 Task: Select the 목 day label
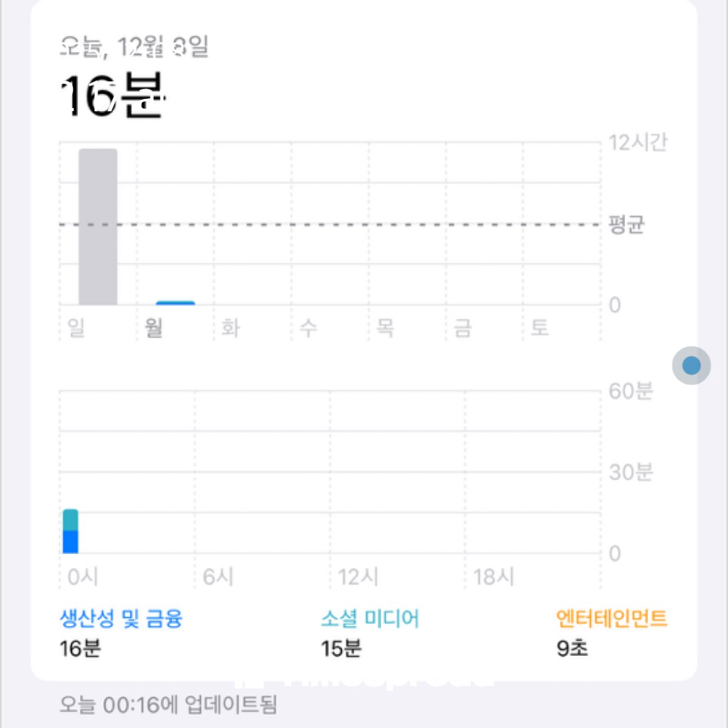pyautogui.click(x=385, y=328)
